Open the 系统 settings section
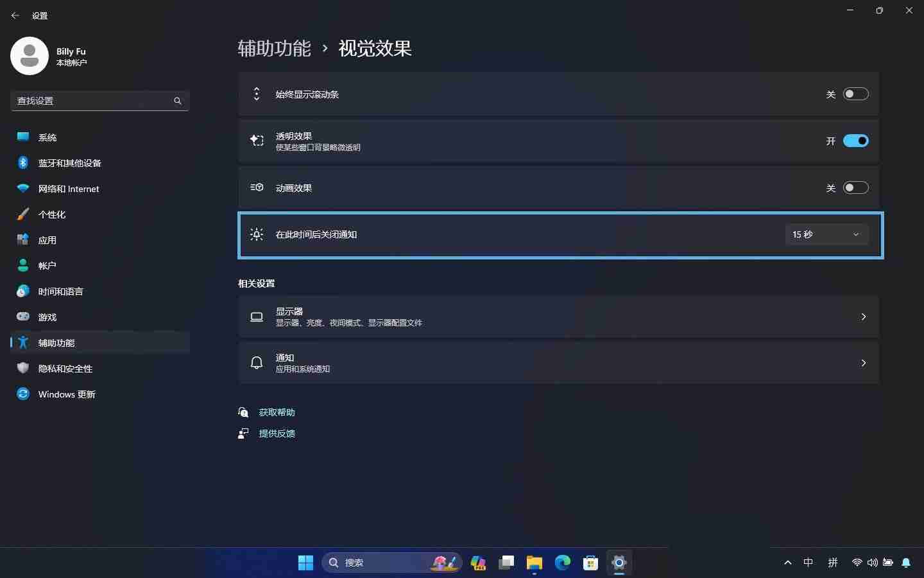Image resolution: width=924 pixels, height=578 pixels. (x=48, y=137)
